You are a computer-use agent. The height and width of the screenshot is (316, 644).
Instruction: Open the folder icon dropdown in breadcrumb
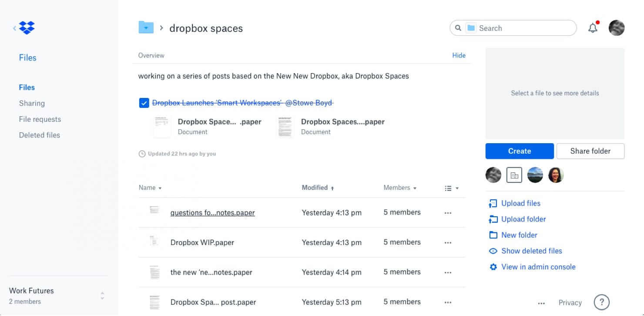pos(146,28)
